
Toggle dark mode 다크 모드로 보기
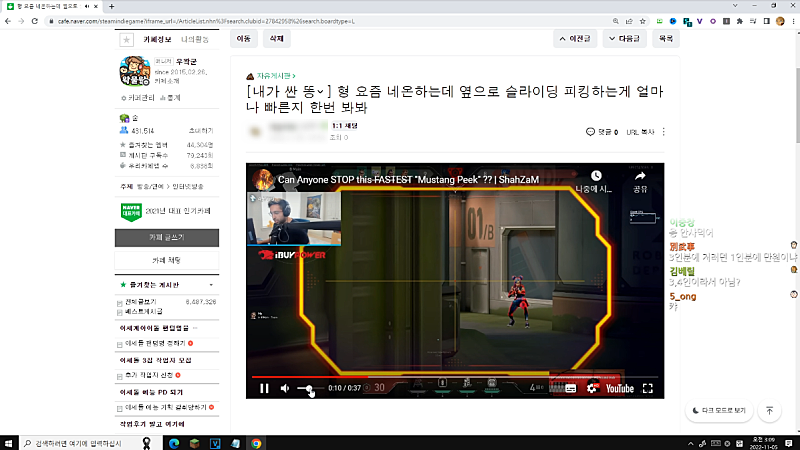pos(719,410)
